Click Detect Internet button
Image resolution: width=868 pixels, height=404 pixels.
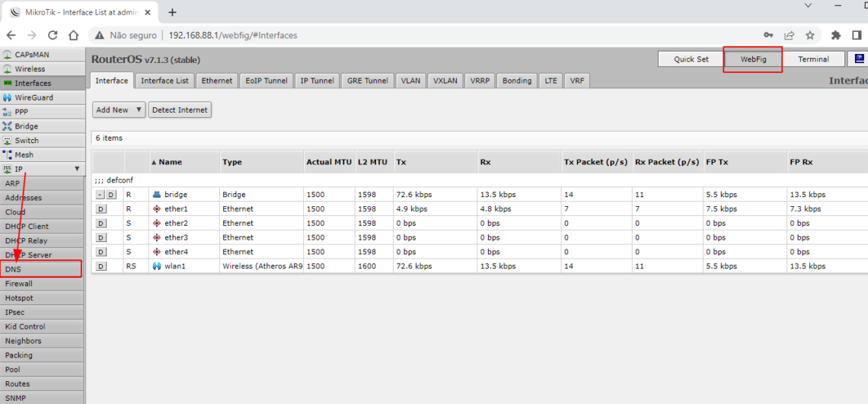tap(180, 110)
